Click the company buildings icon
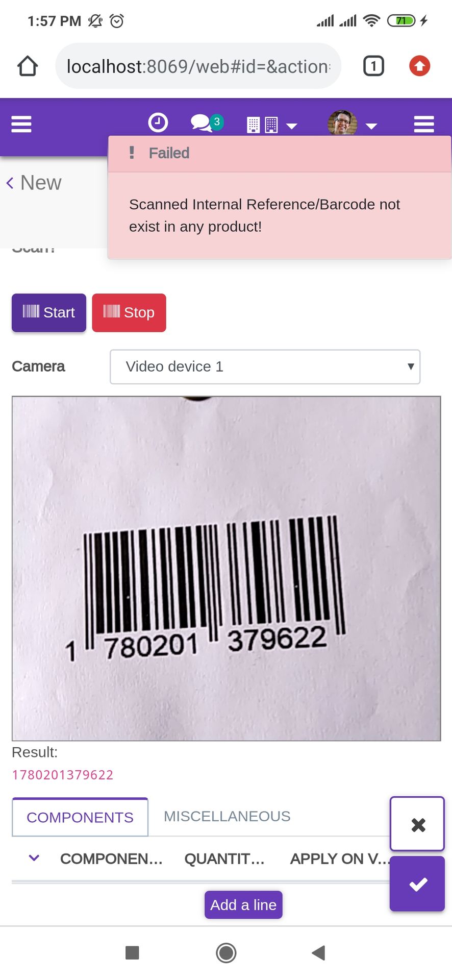This screenshot has height=980, width=452. 262,125
